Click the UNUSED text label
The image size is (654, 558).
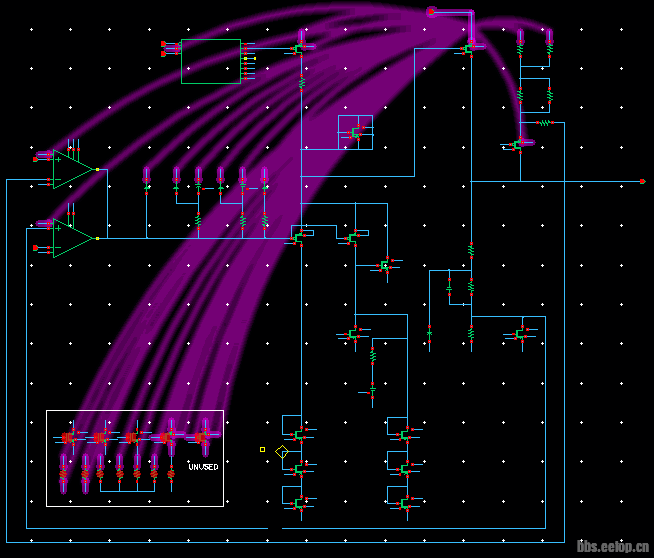[x=203, y=467]
